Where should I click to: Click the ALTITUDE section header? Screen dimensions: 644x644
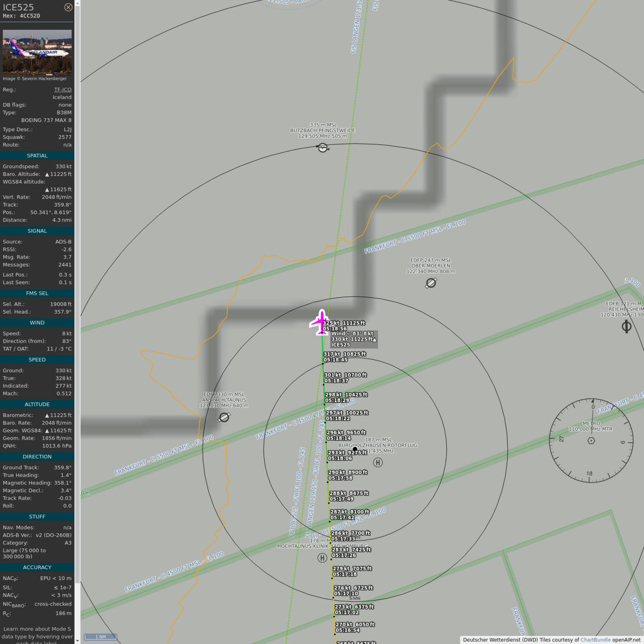coord(37,404)
